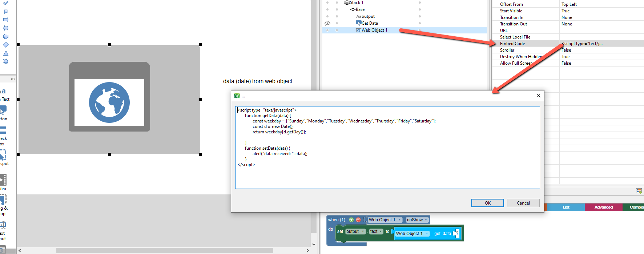Open the text property dropdown in set block

pyautogui.click(x=376, y=231)
